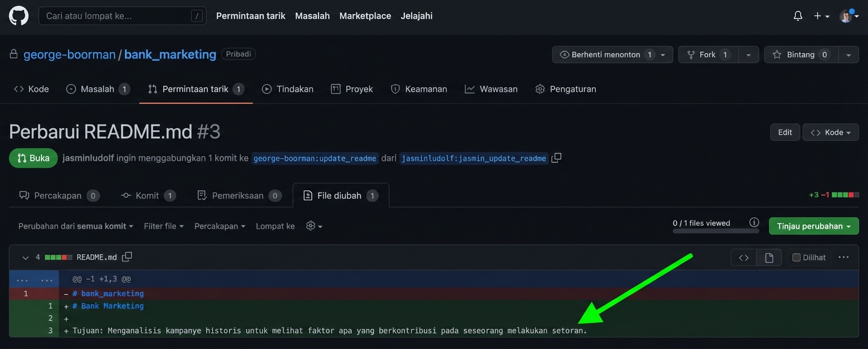Click the added line '# Bank Marketing'

tap(108, 306)
